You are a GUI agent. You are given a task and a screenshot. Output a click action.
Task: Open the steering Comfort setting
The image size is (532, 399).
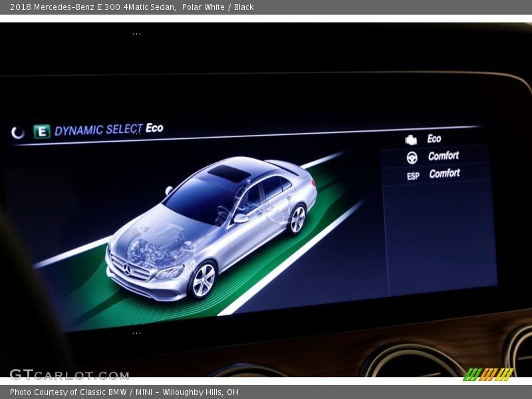coord(444,156)
